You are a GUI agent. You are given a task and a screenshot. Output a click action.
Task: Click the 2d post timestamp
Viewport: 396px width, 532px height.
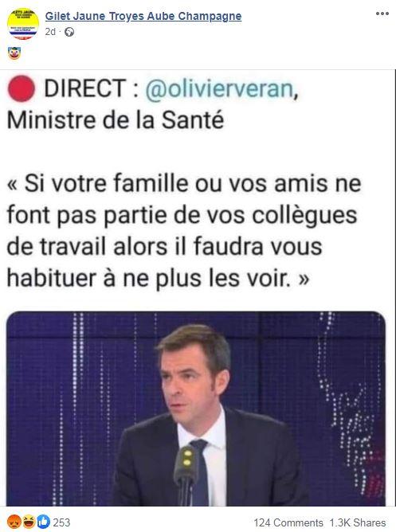tap(50, 32)
